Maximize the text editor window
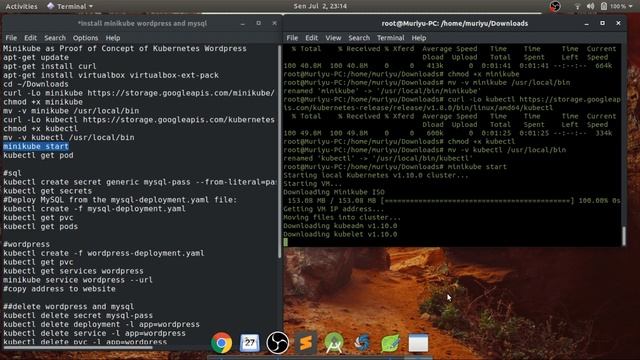 [x=258, y=23]
